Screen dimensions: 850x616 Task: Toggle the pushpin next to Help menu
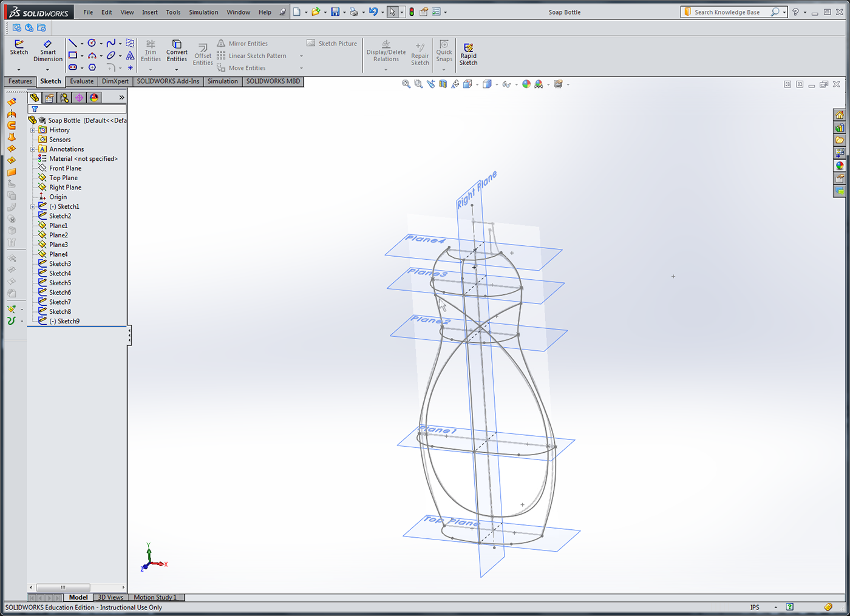click(282, 12)
